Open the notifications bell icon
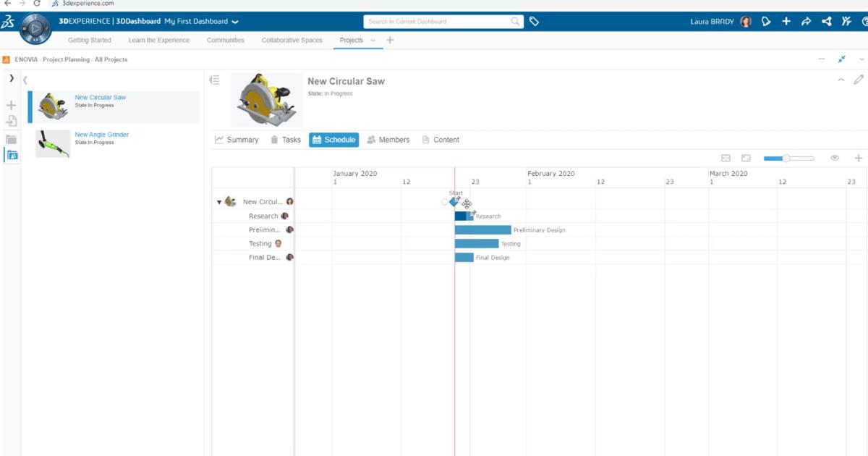Viewport: 868px width, 456px height. 766,22
